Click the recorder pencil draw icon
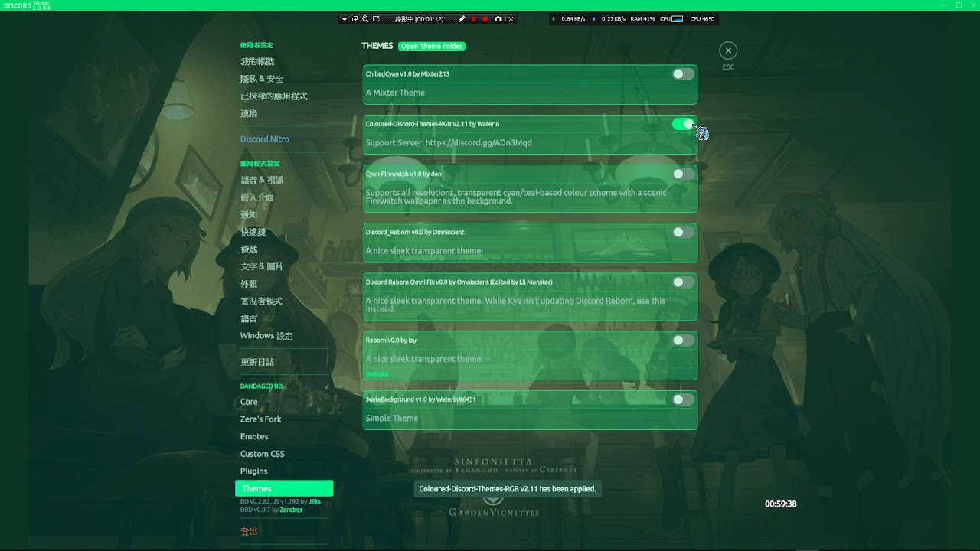The width and height of the screenshot is (980, 551). (x=462, y=19)
